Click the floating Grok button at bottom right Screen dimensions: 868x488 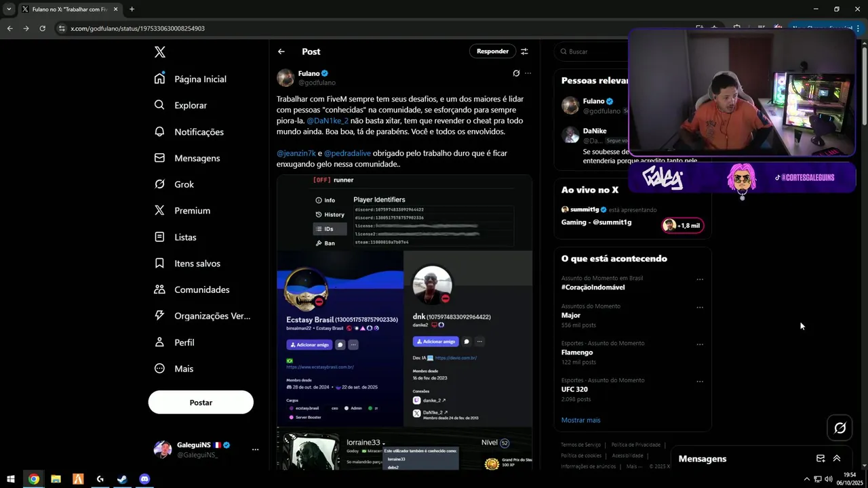(x=840, y=428)
